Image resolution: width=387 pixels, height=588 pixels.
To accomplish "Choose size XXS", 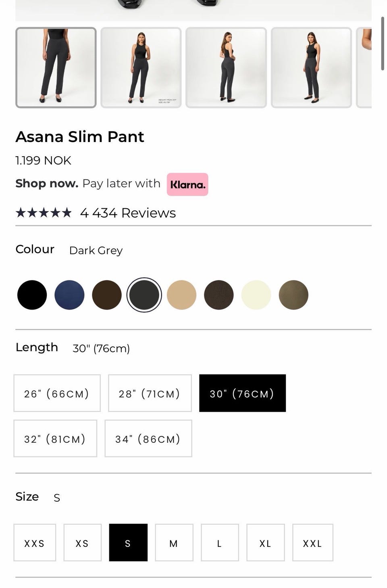I will [x=35, y=543].
